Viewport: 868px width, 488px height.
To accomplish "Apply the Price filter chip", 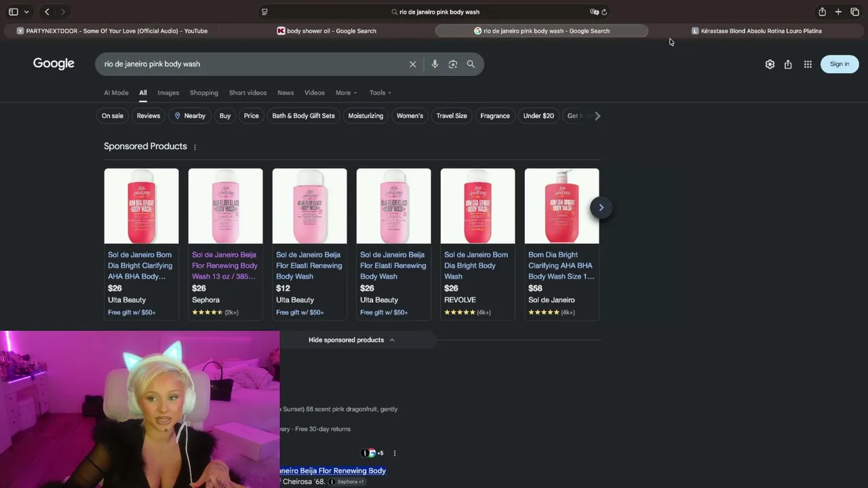I will pos(252,116).
